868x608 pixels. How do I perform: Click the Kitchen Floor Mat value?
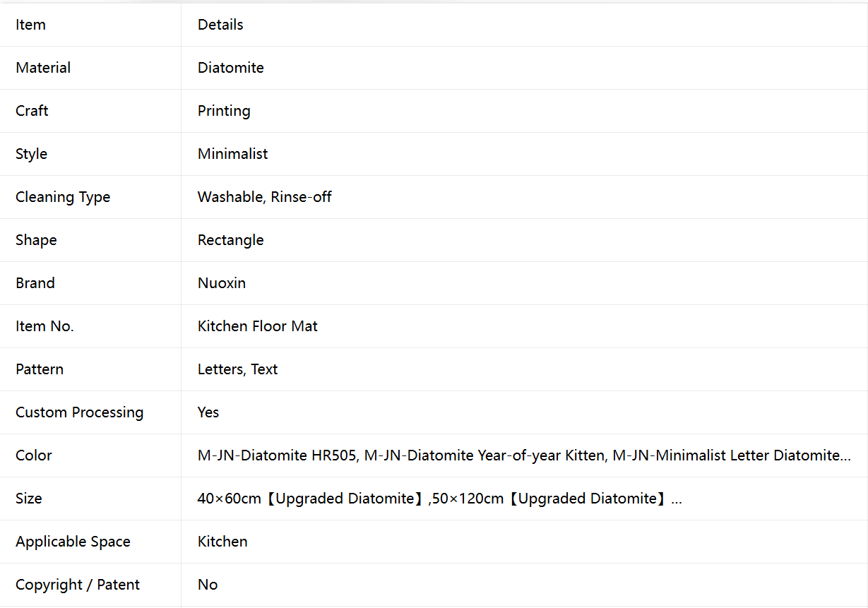258,326
